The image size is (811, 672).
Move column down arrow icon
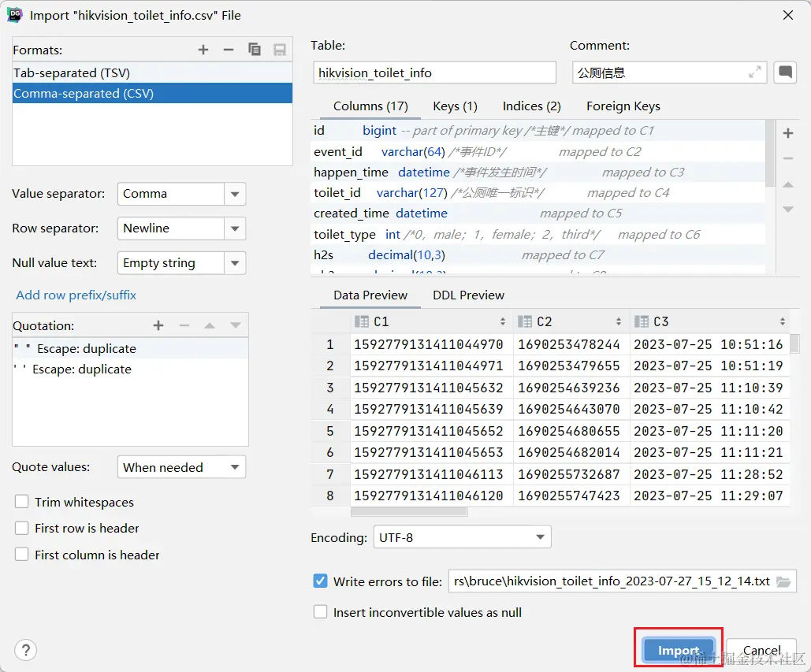[x=788, y=210]
